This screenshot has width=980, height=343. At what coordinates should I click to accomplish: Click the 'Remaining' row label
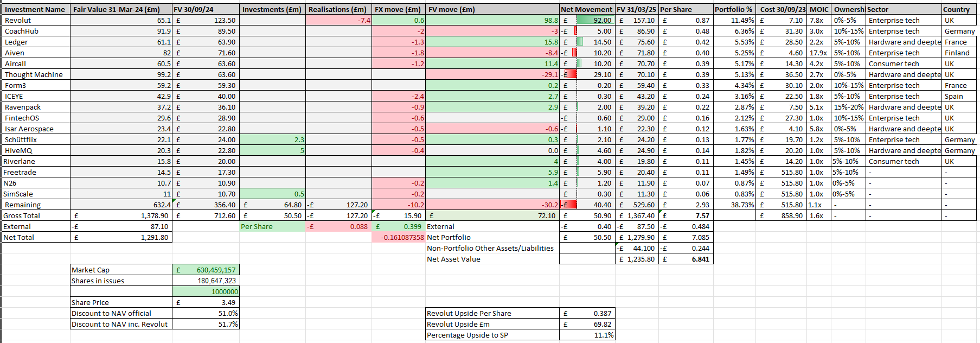(36, 205)
